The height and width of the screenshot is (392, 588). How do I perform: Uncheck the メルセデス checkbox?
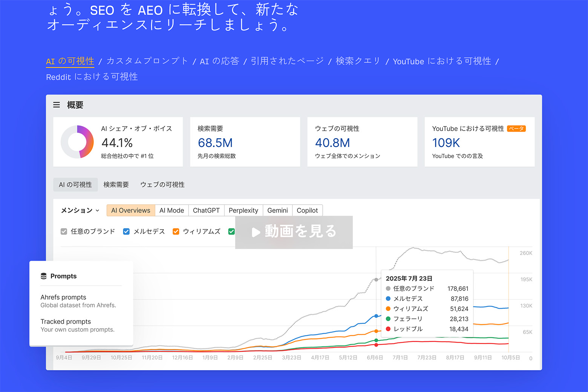[x=126, y=231]
